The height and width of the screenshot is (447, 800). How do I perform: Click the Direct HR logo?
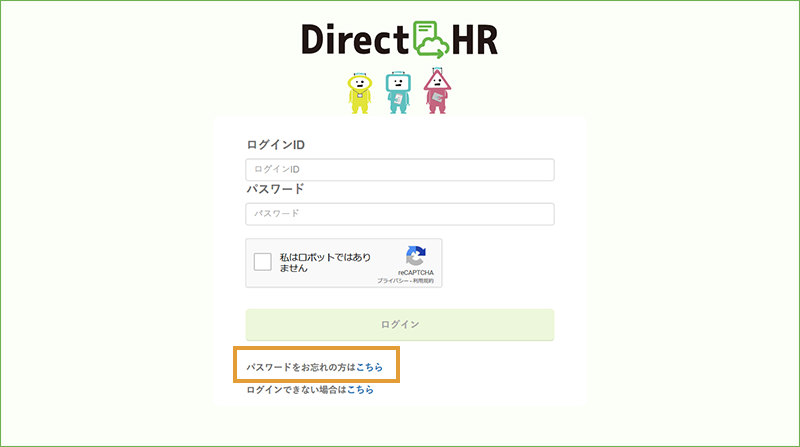click(x=399, y=39)
